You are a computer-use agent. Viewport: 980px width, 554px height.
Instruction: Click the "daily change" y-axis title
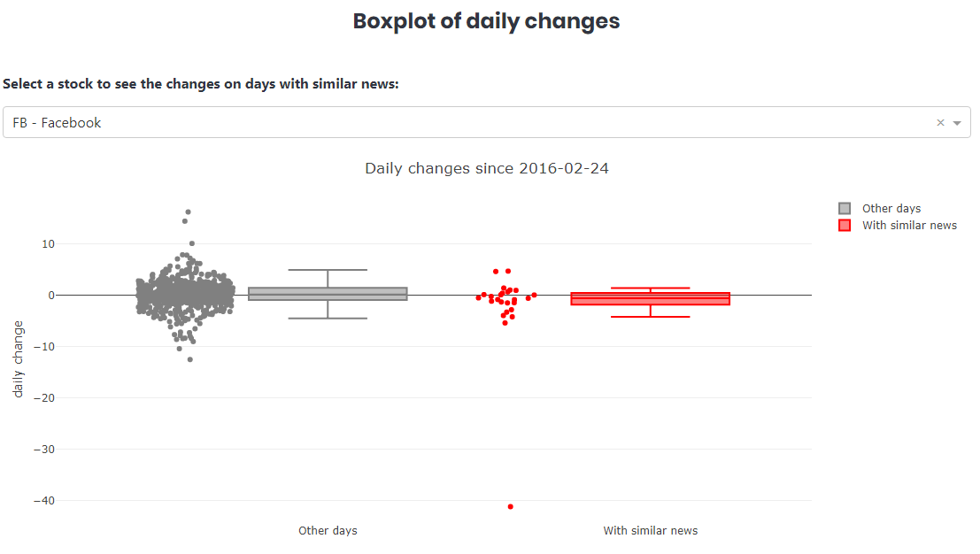[x=19, y=358]
